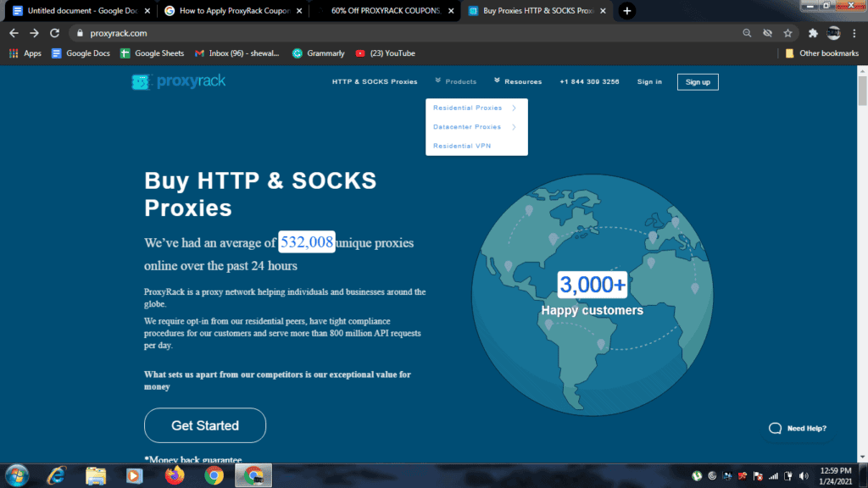
Task: Launch Firefox from the taskbar
Action: point(175,476)
